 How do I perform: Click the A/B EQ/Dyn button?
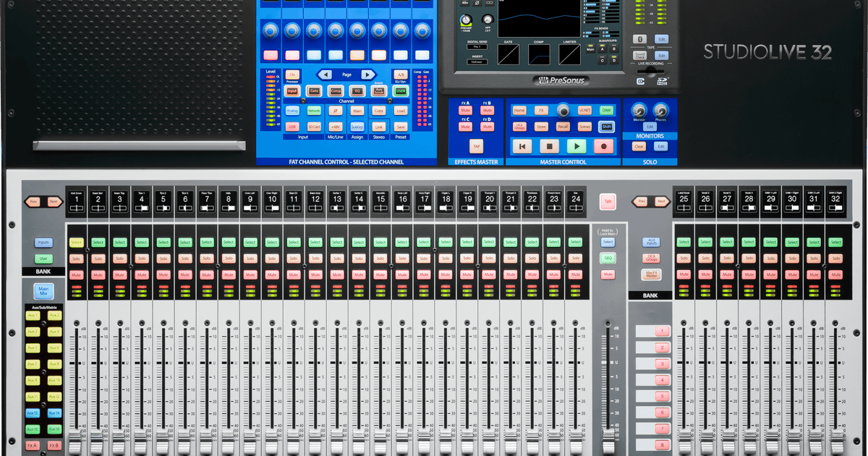coord(401,75)
